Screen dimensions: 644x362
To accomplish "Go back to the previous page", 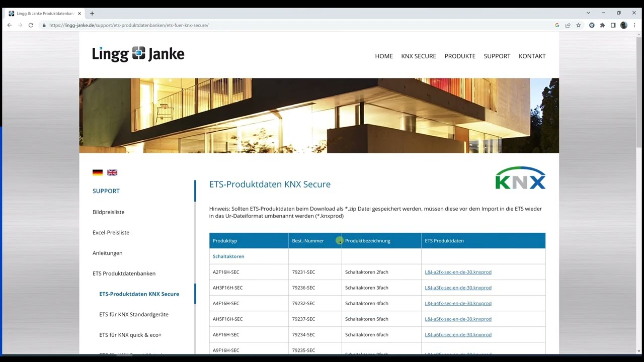I will point(9,25).
